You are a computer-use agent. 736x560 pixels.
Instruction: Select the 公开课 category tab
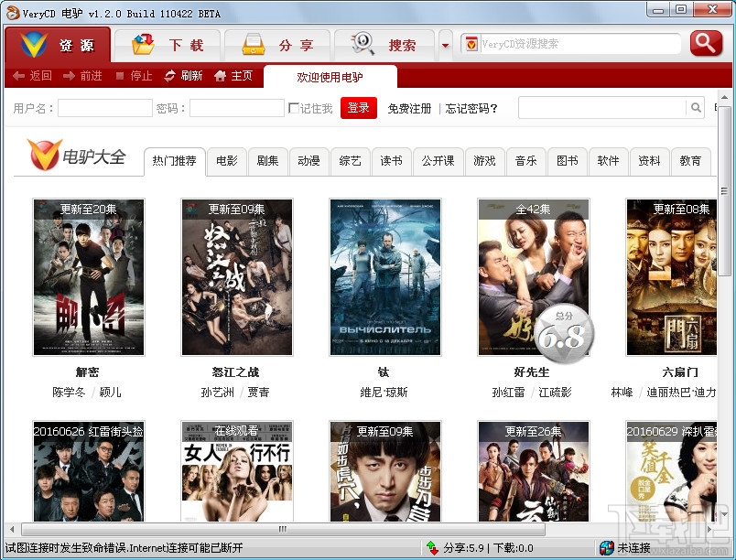tap(438, 161)
